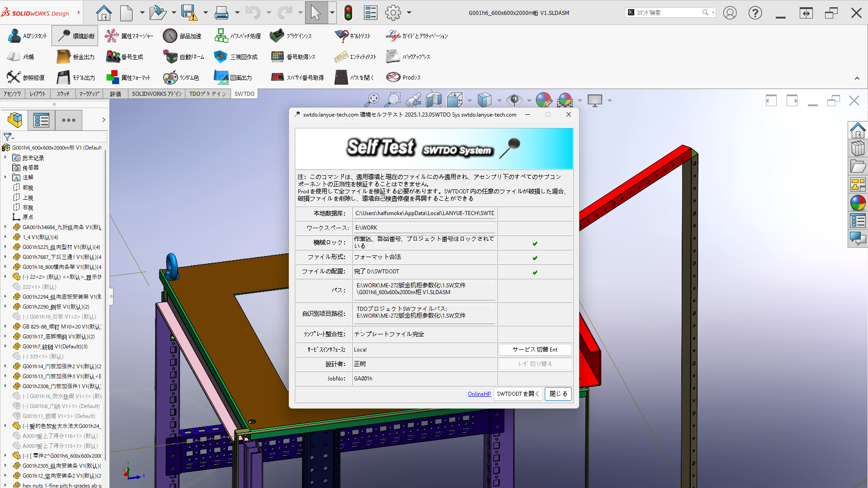Expand the G001h7_铰链 tree item
Screen dimensions: 868x488
5,347
